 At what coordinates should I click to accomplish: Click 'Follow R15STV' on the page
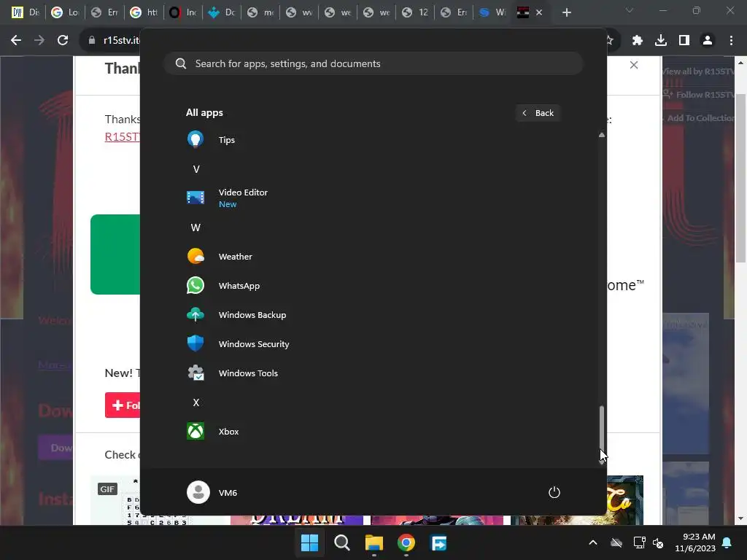(698, 95)
